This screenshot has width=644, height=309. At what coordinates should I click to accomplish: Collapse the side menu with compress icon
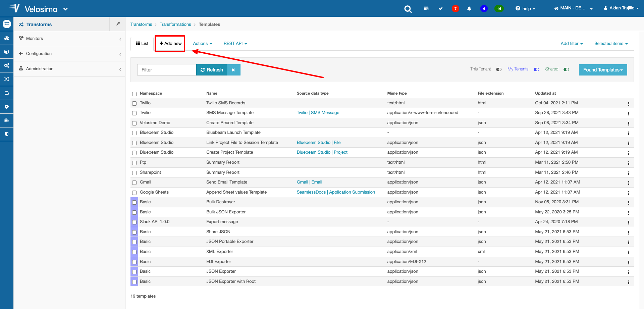click(x=118, y=24)
